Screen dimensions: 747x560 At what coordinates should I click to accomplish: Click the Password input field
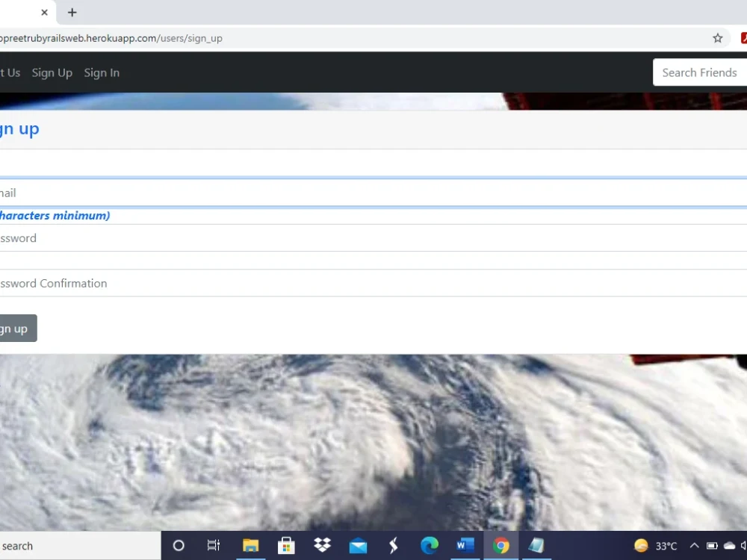click(373, 237)
